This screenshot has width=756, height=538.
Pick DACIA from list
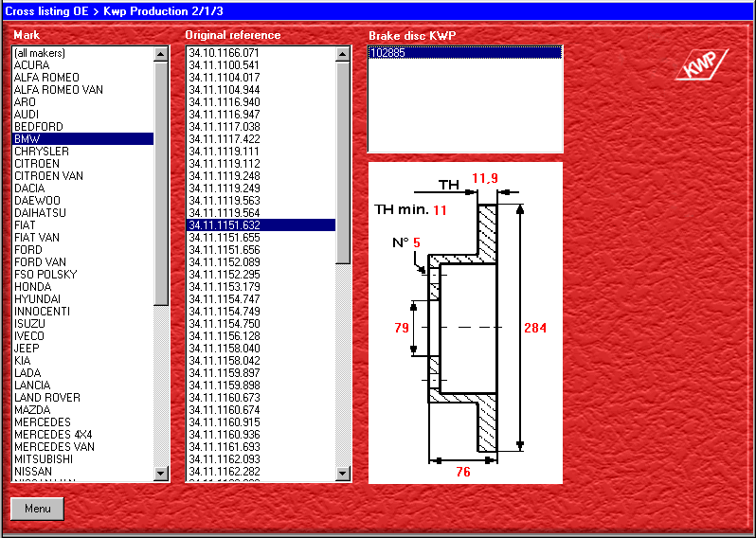click(x=82, y=188)
